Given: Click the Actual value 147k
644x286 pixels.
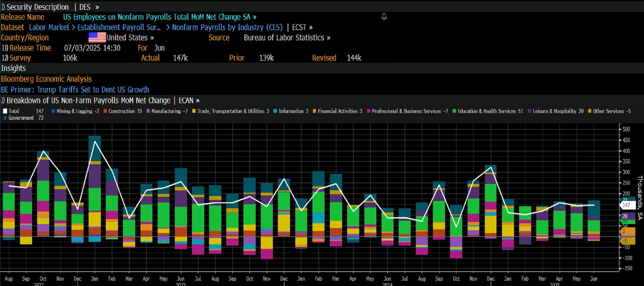Looking at the screenshot, I should (180, 58).
